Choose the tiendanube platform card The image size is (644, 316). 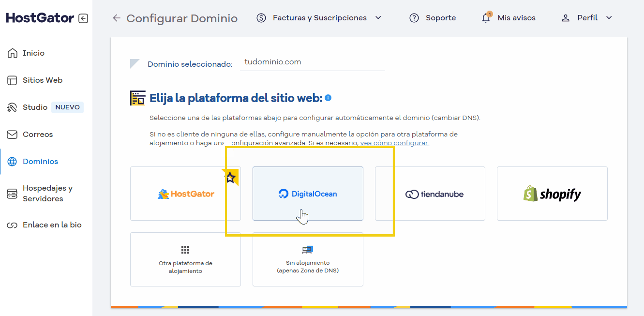(x=430, y=194)
